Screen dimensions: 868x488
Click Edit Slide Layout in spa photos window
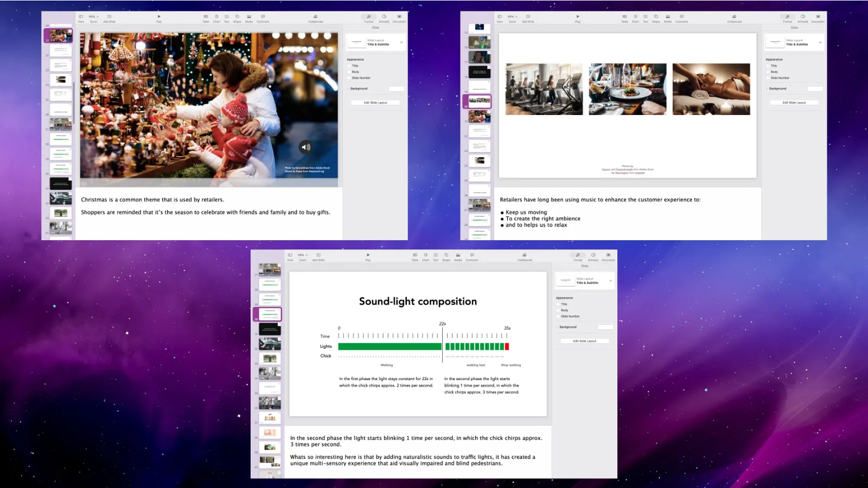click(x=794, y=102)
